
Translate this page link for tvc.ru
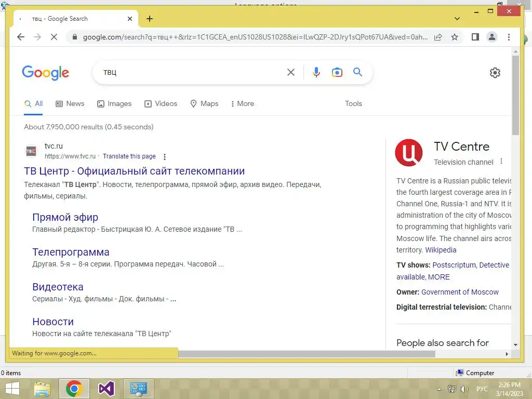pyautogui.click(x=129, y=156)
